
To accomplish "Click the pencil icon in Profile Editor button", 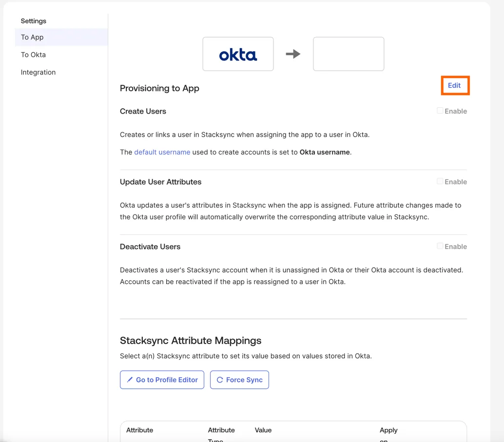I will [130, 380].
